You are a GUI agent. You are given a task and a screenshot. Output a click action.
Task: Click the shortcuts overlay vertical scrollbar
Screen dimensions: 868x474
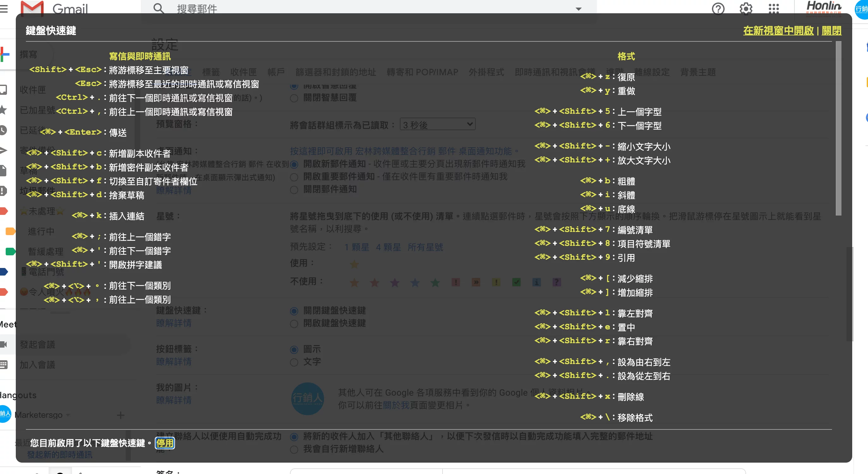click(x=838, y=128)
